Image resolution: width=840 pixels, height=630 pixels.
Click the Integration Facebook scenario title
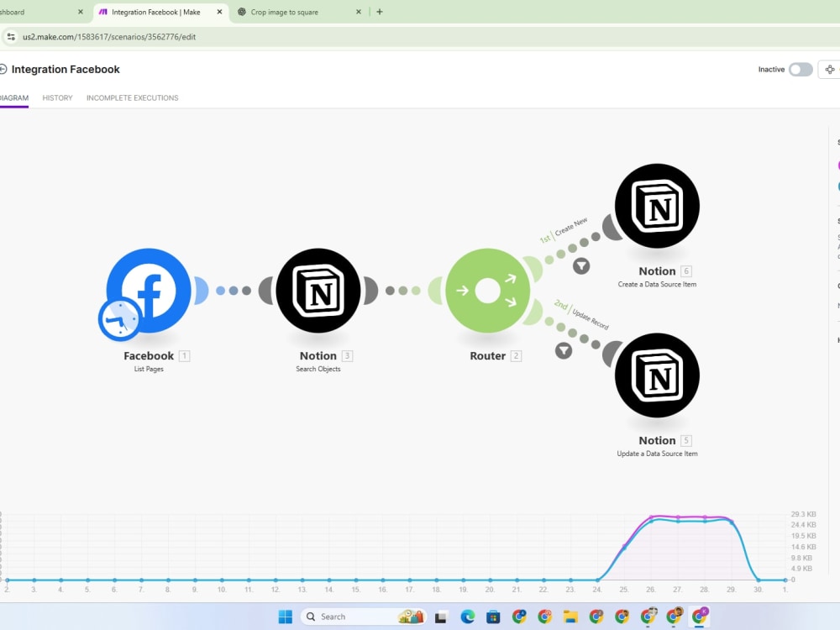tap(66, 69)
